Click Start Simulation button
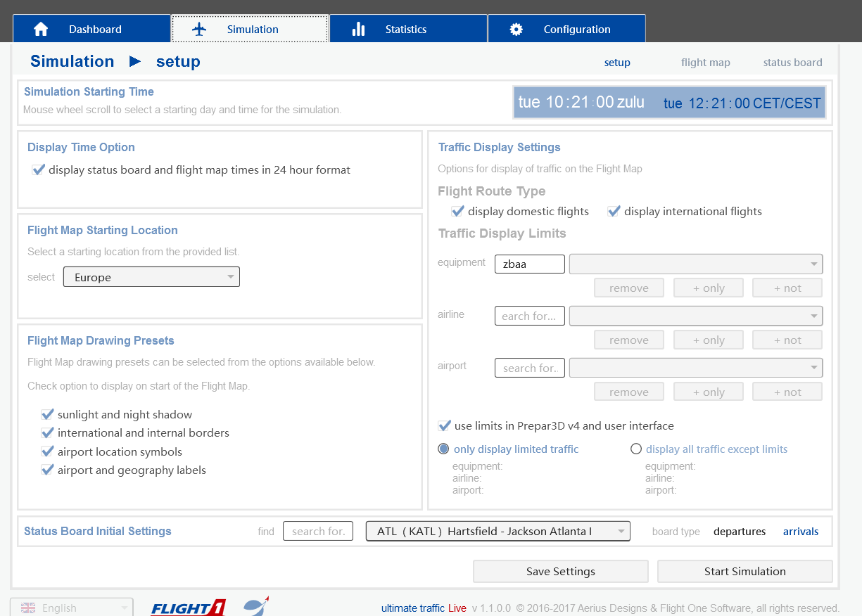Screen dimensions: 862x616 [745, 571]
